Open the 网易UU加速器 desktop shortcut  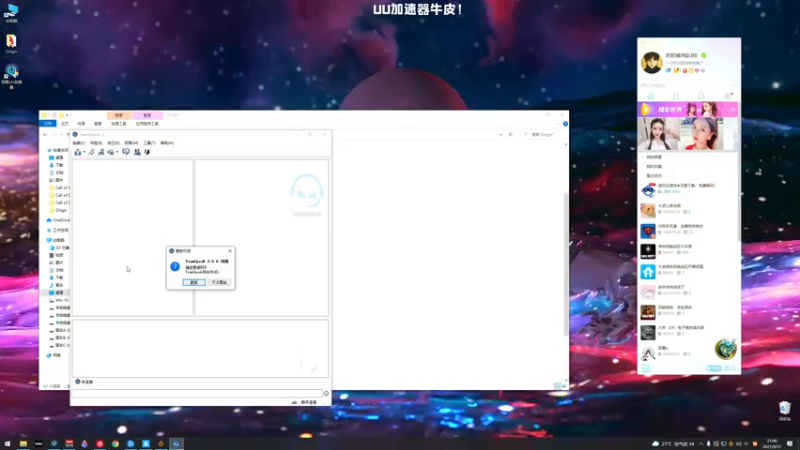tap(11, 77)
